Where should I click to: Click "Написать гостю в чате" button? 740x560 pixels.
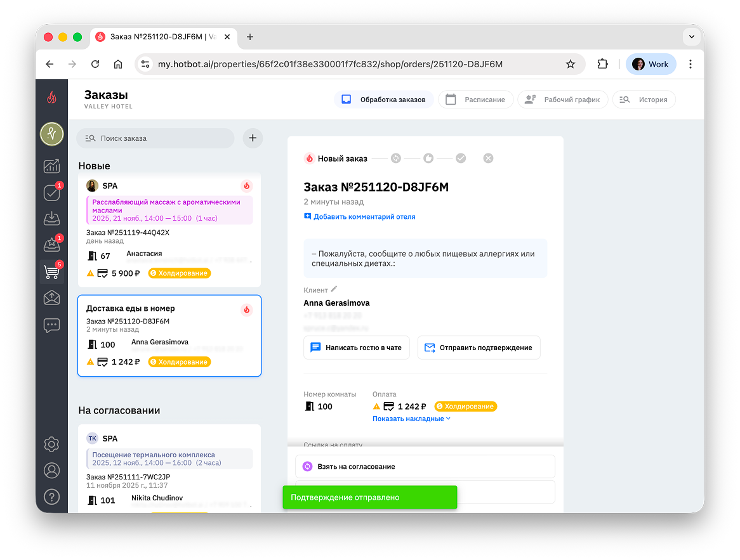356,348
